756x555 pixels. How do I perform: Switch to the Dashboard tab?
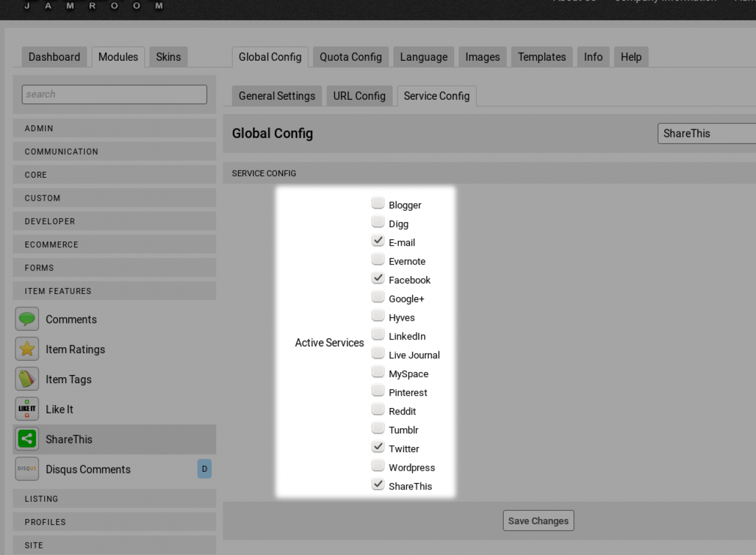(54, 57)
